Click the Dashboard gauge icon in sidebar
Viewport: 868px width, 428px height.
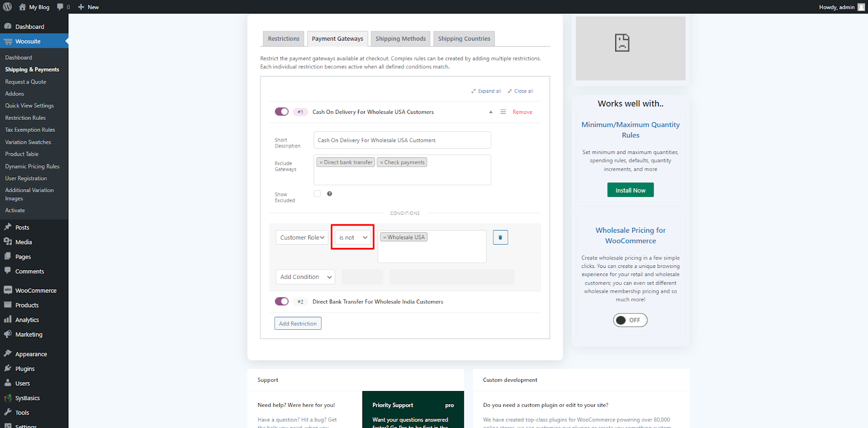click(x=8, y=26)
